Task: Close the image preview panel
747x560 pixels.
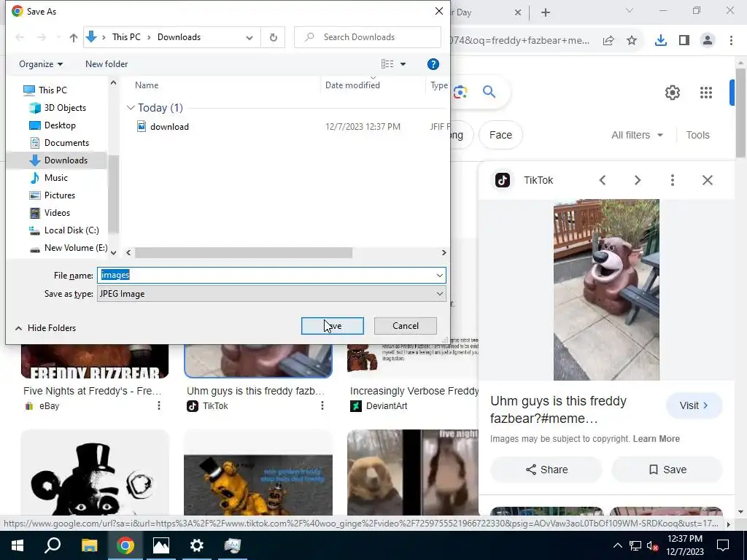Action: (708, 180)
